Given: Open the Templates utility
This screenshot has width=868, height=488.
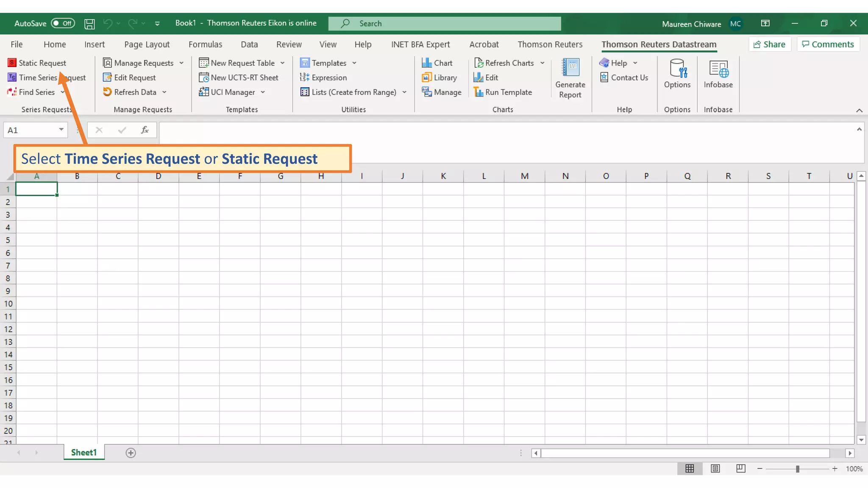Looking at the screenshot, I should (x=323, y=63).
